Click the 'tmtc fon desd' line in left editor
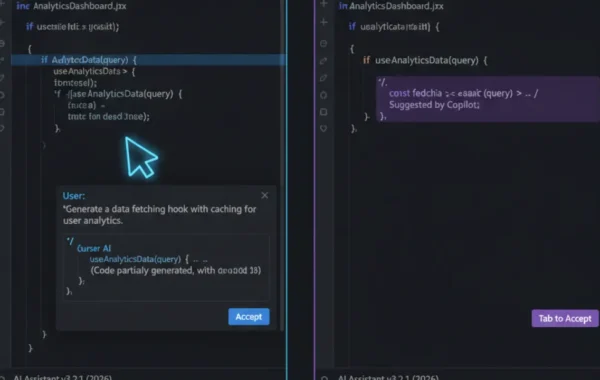The width and height of the screenshot is (600, 380). (x=108, y=116)
